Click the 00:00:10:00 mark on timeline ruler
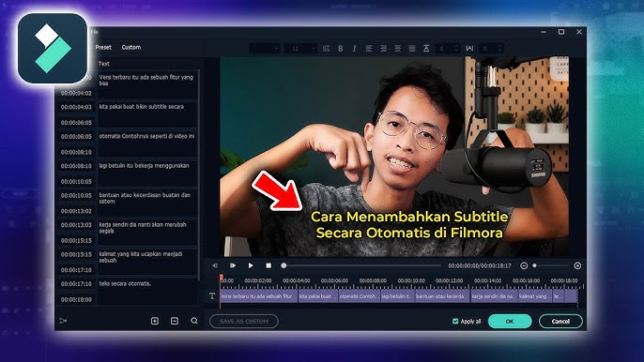This screenshot has width=644, height=362. [411, 280]
